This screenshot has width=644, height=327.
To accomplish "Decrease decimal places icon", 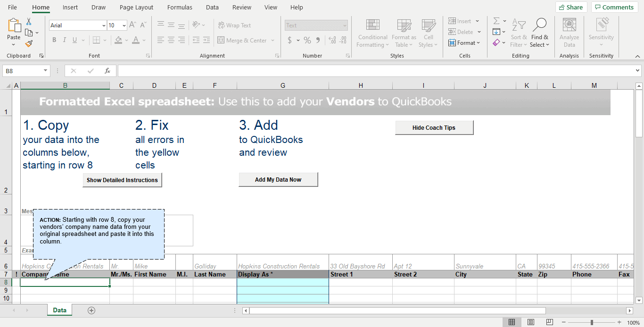I will tap(343, 40).
